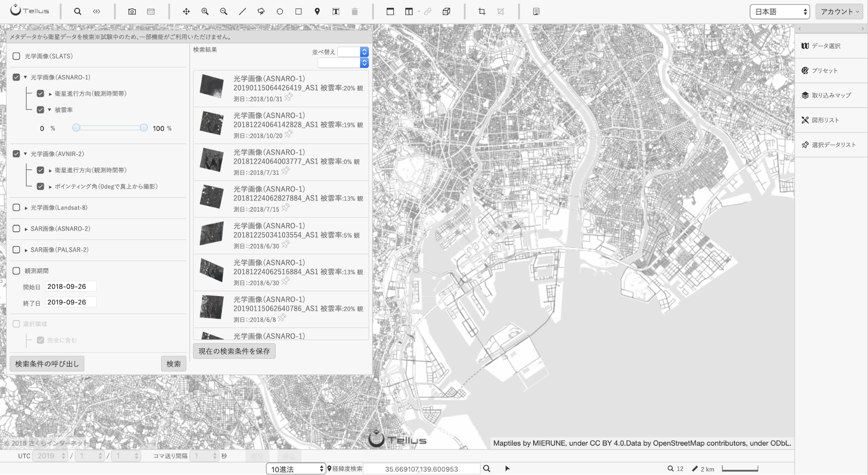Expand SAR画像(PALSAR-2) options arrow
868x475 pixels.
(26, 250)
